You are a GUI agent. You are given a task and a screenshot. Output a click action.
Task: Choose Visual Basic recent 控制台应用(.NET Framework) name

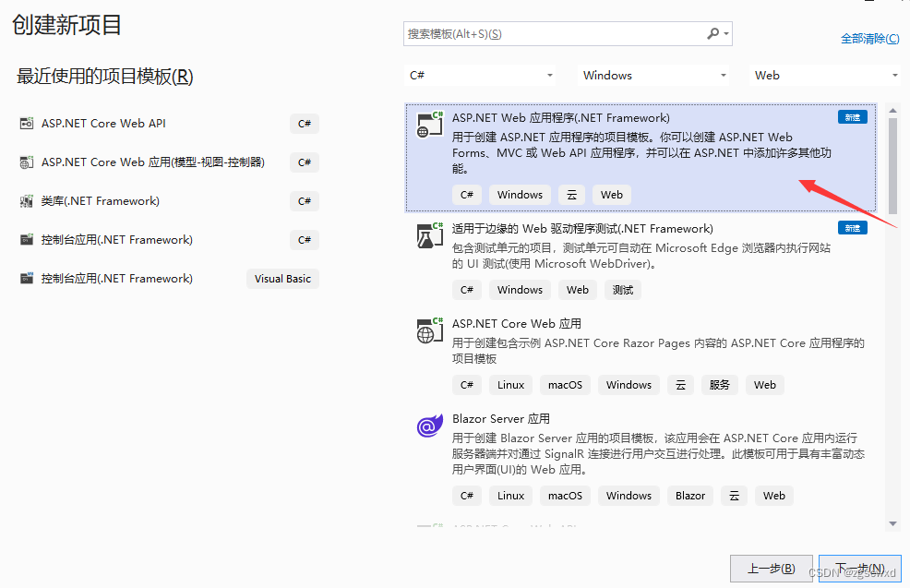click(116, 279)
